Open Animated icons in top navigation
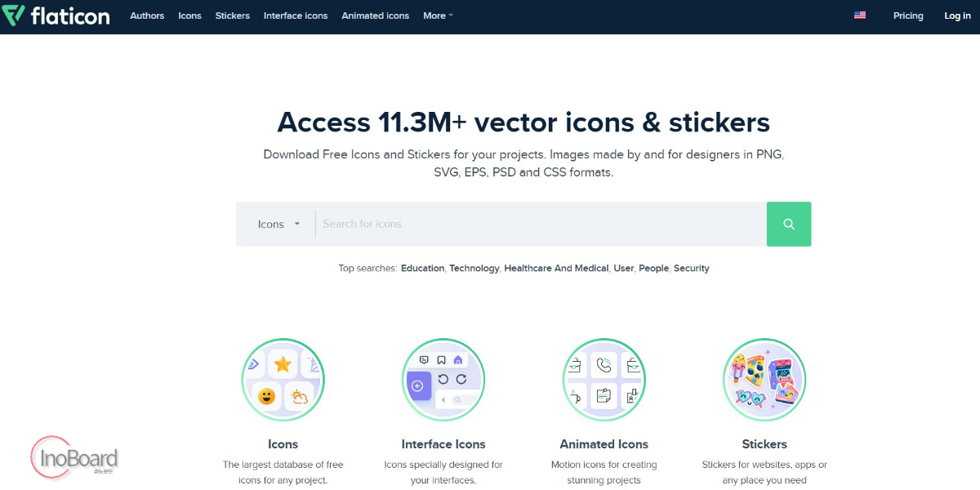Image resolution: width=980 pixels, height=490 pixels. [x=376, y=16]
